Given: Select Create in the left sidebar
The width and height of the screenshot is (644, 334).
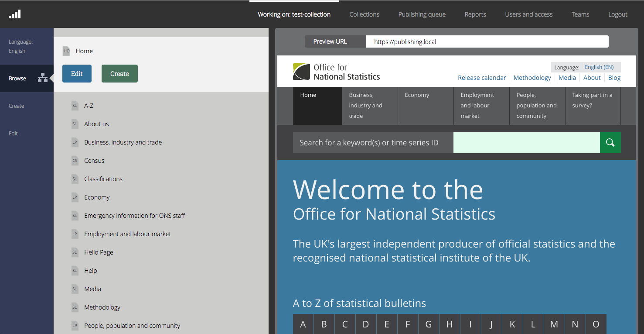Looking at the screenshot, I should 27,106.
